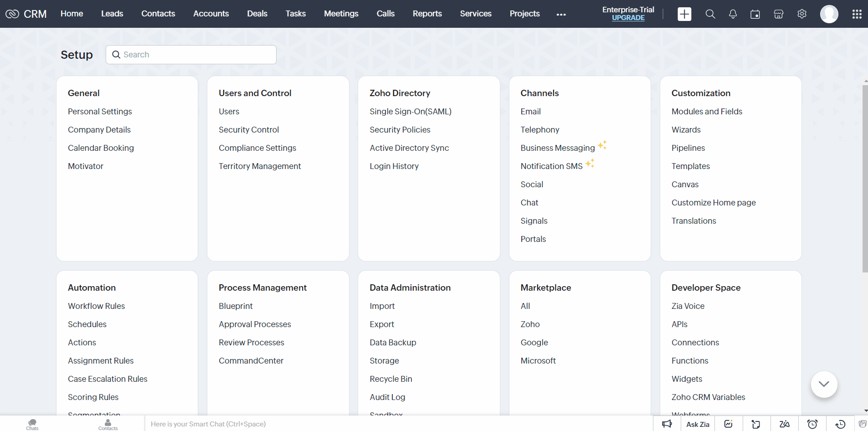Open Workflow Rules under Automation
Image resolution: width=868 pixels, height=431 pixels.
pyautogui.click(x=96, y=306)
